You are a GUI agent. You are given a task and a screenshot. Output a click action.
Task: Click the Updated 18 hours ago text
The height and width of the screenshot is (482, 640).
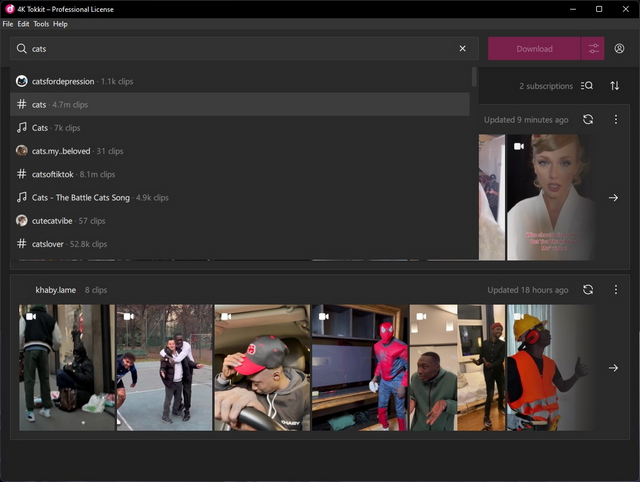[x=528, y=290]
